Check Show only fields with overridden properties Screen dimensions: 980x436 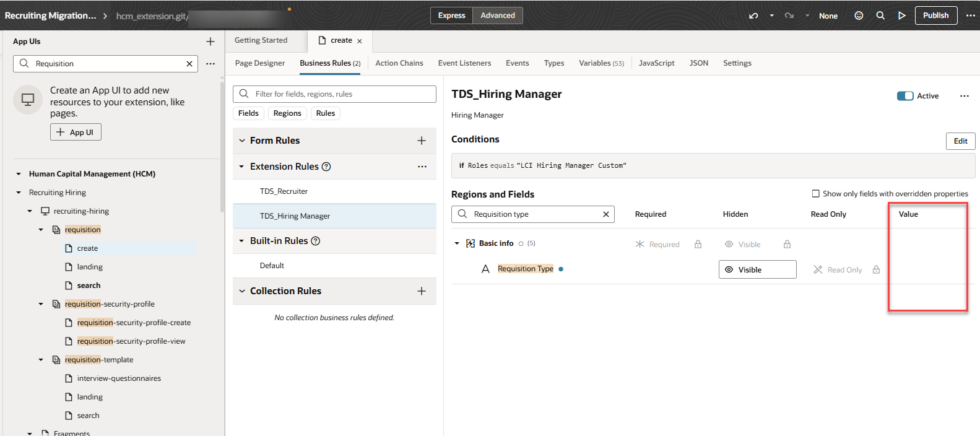coord(815,194)
